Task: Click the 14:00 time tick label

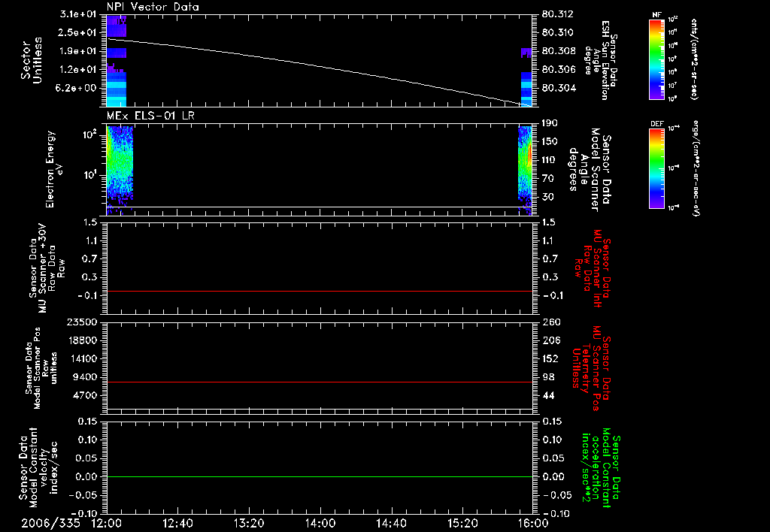Action: (320, 523)
